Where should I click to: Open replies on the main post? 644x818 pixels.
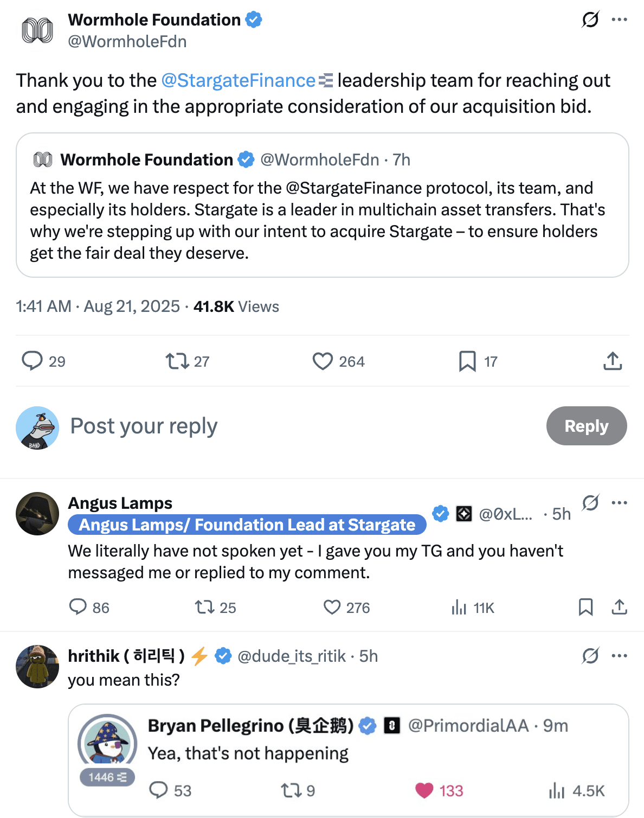(x=32, y=361)
